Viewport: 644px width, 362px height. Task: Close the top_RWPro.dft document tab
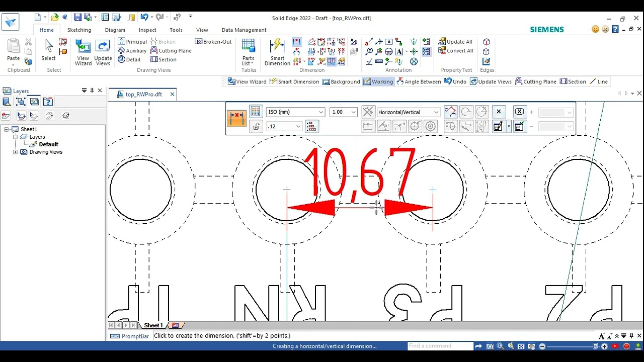coord(172,94)
